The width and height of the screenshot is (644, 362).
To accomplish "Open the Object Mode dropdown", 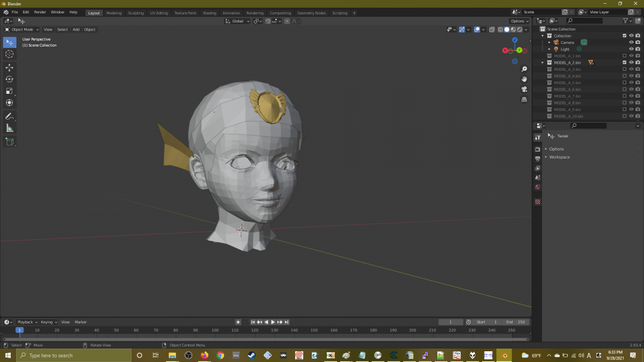I will click(x=22, y=29).
